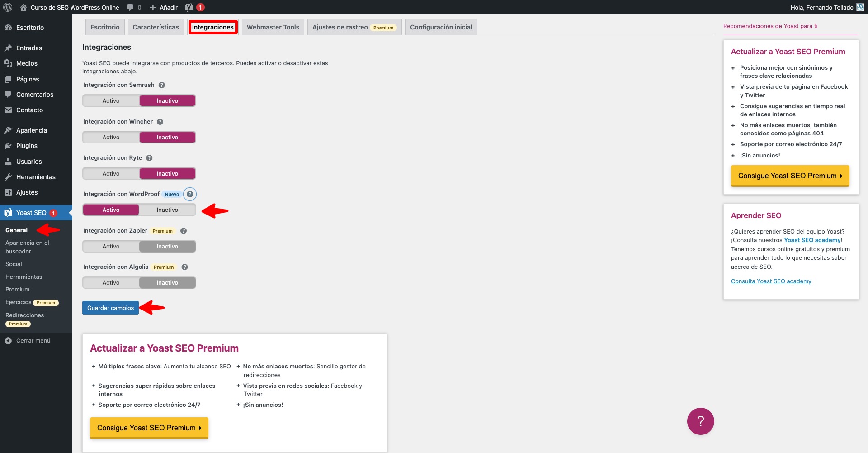Click the Premium badge beside Zapier integration
This screenshot has width=868, height=453.
162,231
